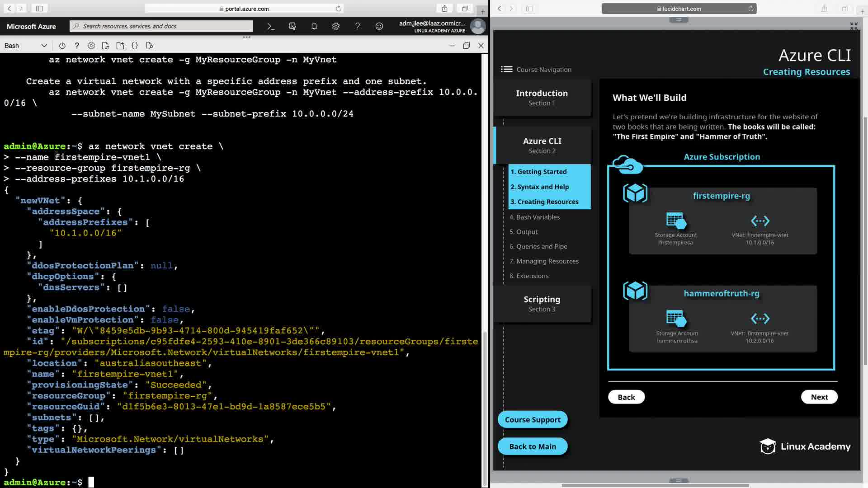
Task: Open new Cloud Shell session icon
Action: (120, 46)
